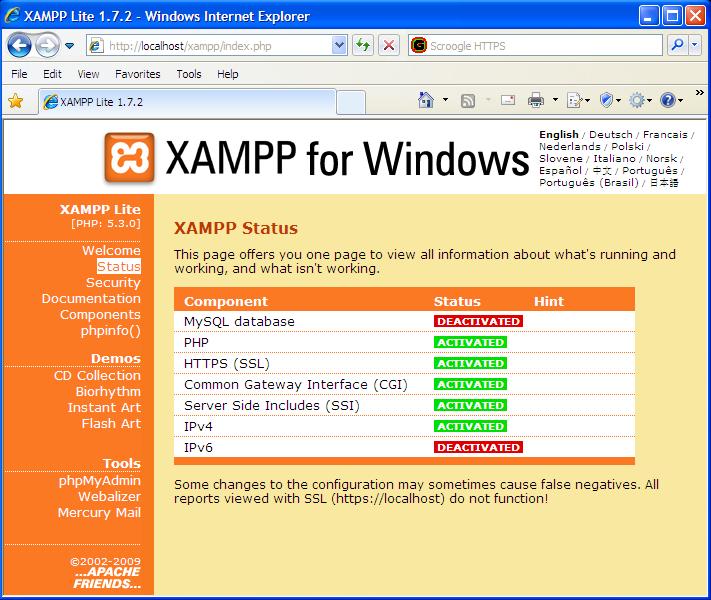Viewport: 711px width, 600px height.
Task: Open the Flash Art demo
Action: 111,423
